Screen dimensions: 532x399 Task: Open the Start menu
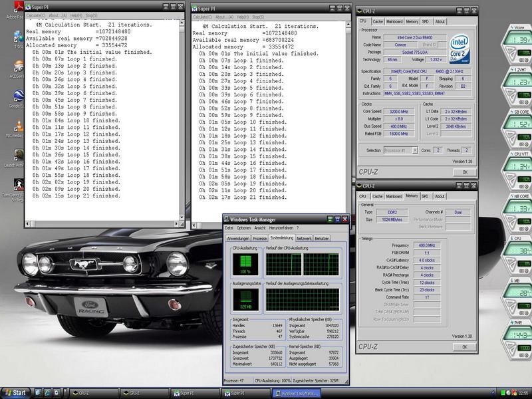pyautogui.click(x=15, y=393)
